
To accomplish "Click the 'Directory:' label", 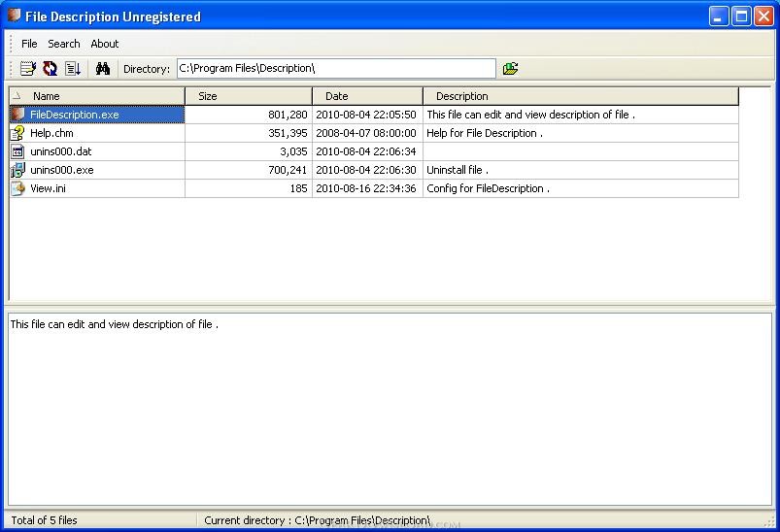I will click(147, 69).
